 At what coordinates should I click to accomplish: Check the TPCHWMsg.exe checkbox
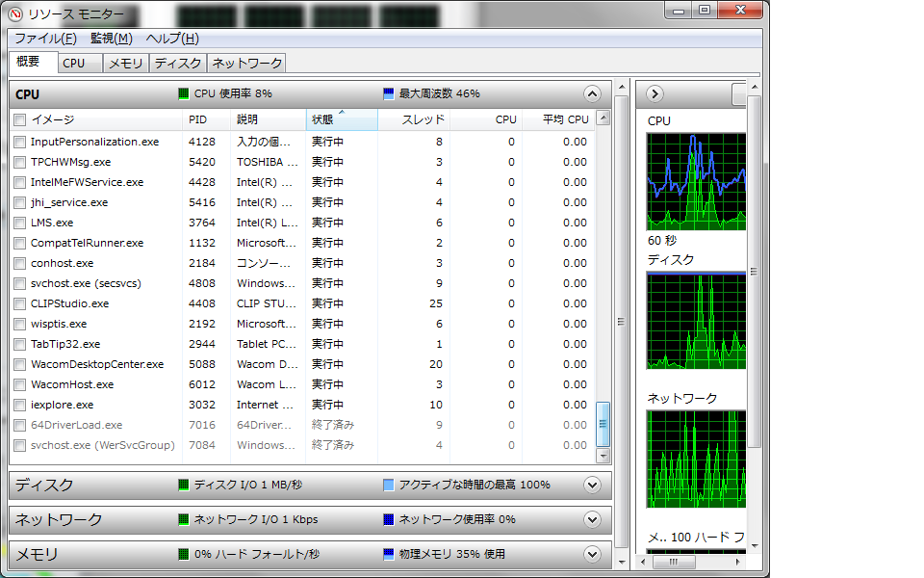pyautogui.click(x=20, y=162)
